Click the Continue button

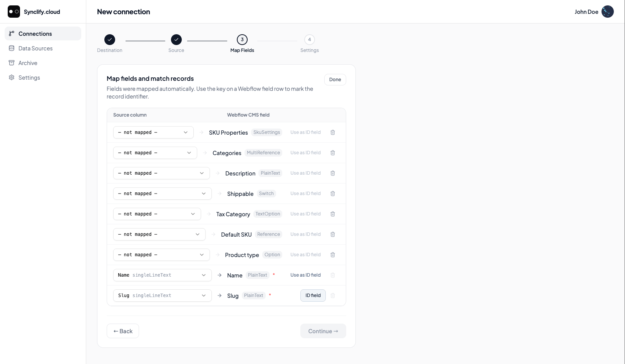pos(323,331)
